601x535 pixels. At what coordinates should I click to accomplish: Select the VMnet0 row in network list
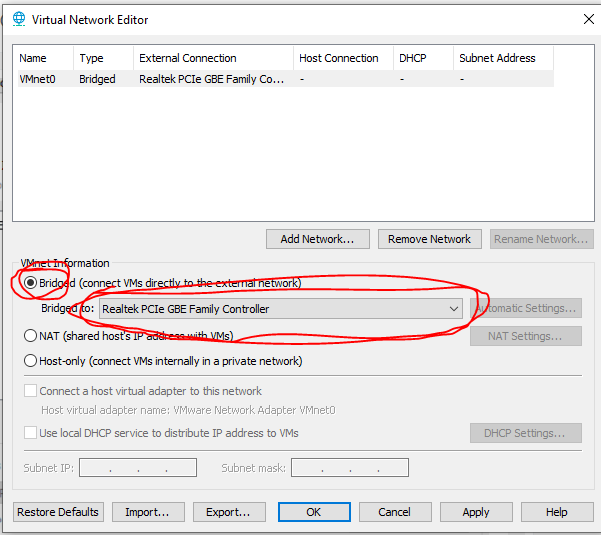tap(286, 79)
